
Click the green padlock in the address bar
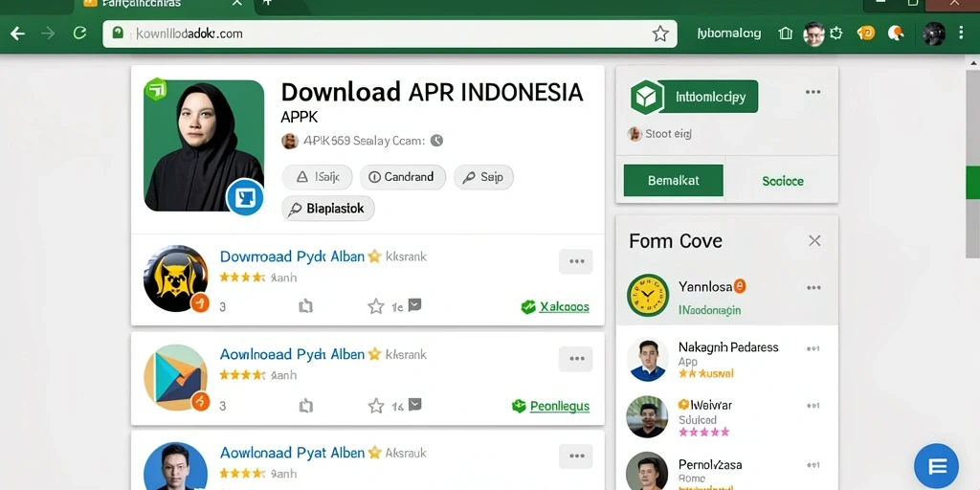tap(118, 33)
